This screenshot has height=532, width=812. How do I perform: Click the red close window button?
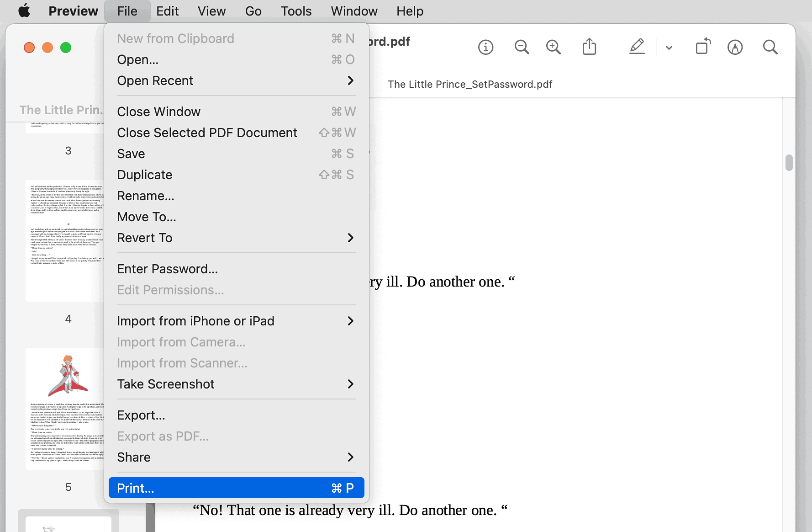29,48
